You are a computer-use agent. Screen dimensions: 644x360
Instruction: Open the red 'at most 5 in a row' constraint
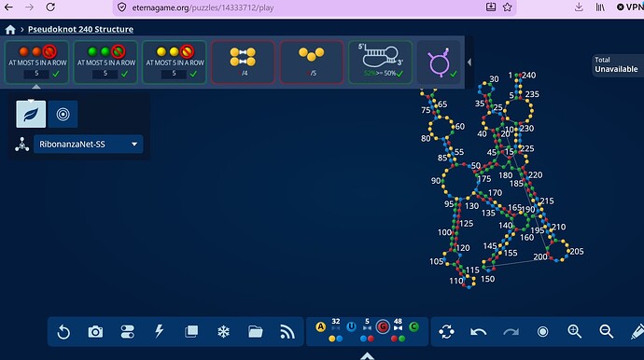click(37, 62)
